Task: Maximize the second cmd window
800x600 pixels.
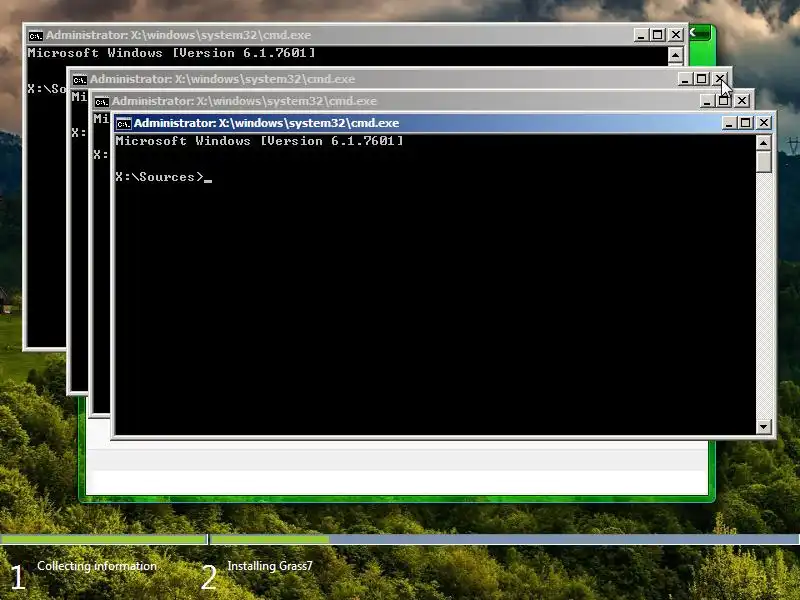Action: click(702, 79)
